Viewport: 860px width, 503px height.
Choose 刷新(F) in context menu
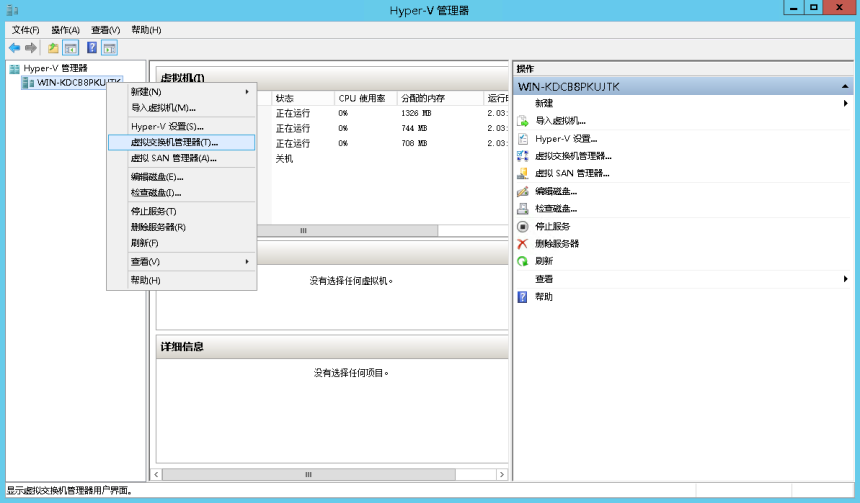point(182,244)
